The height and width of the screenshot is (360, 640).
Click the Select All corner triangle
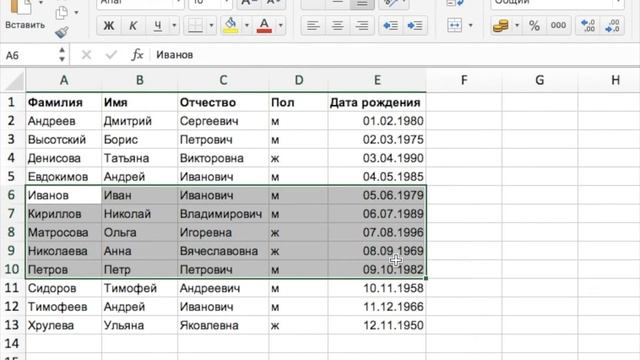click(x=14, y=80)
